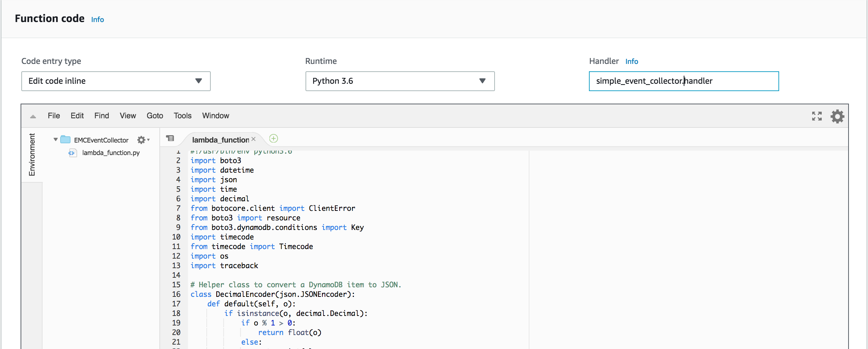The height and width of the screenshot is (349, 868).
Task: Click 'class DecimalEncoder(json.JSONEncoder):' line
Action: [272, 294]
